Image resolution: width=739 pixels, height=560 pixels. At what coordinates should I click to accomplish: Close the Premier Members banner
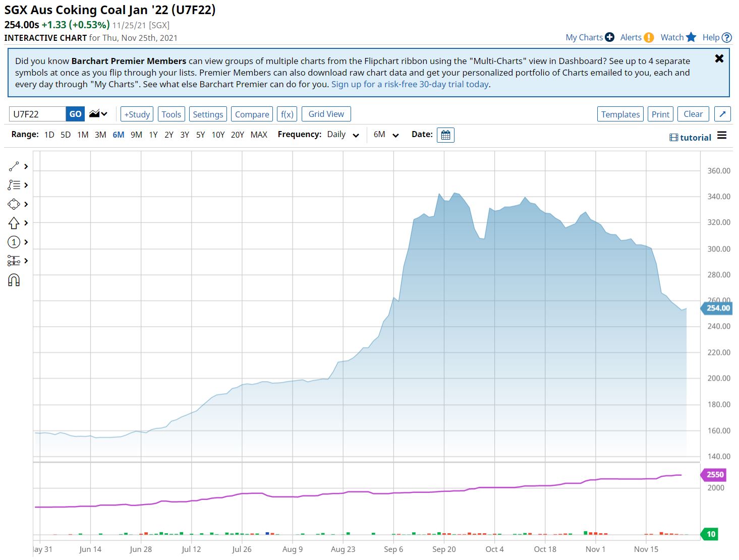coord(719,58)
